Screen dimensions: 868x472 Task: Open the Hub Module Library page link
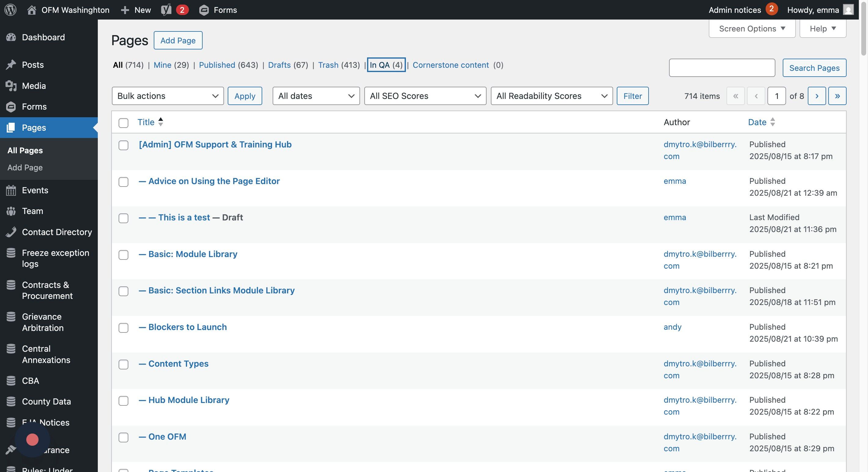pos(189,400)
